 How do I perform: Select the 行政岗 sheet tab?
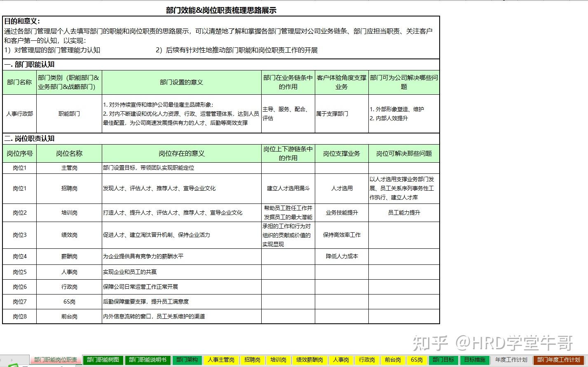pos(367,360)
